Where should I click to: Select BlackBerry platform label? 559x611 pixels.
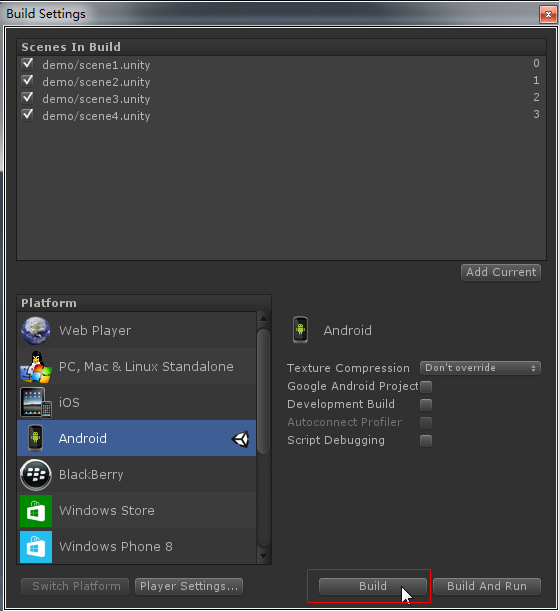(91, 475)
